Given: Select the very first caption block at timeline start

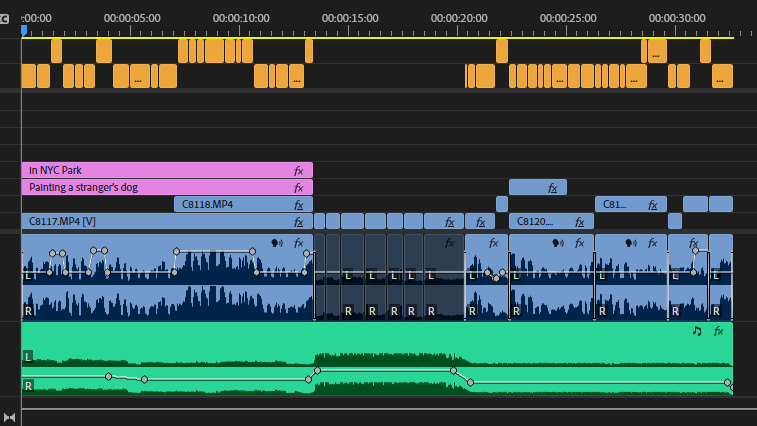Looking at the screenshot, I should point(29,76).
